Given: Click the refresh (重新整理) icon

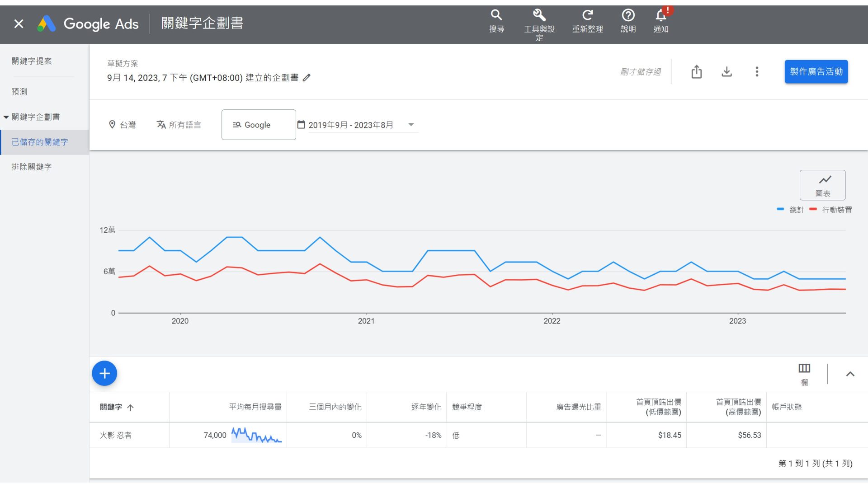Looking at the screenshot, I should click(x=587, y=15).
